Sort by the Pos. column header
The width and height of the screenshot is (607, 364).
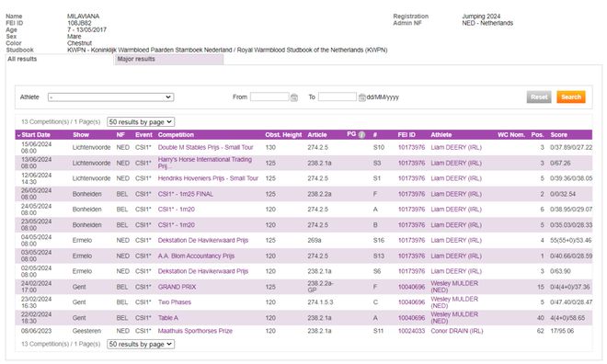click(537, 134)
